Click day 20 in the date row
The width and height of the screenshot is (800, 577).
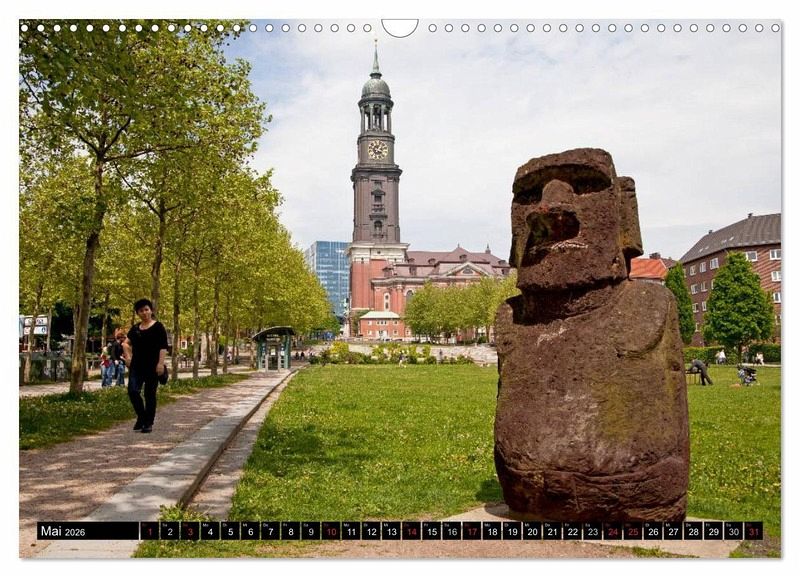coord(532,531)
